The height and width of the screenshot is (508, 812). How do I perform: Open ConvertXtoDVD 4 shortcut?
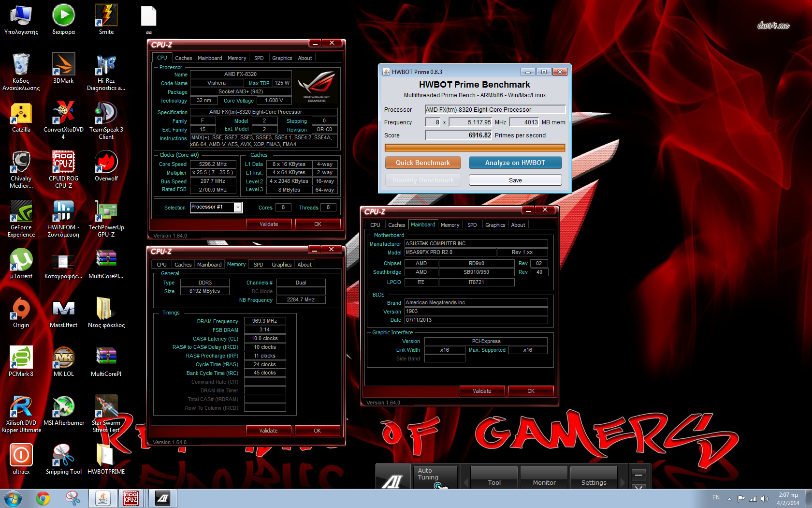click(63, 120)
